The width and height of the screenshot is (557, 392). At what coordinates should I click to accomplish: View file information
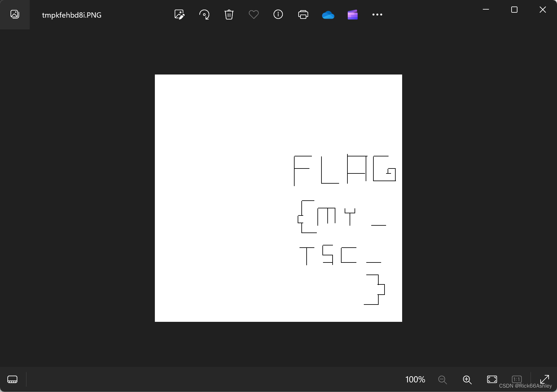[278, 14]
